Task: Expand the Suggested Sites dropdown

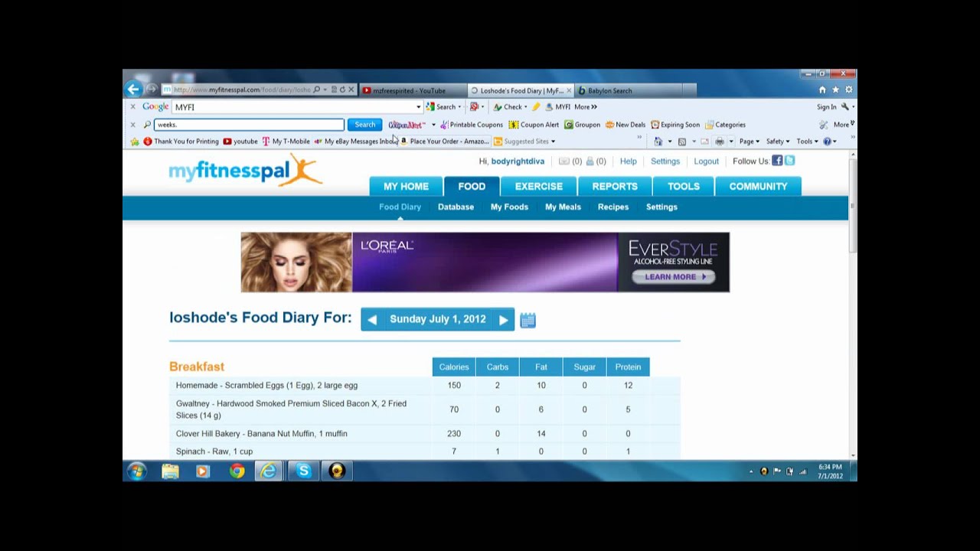Action: pos(553,142)
